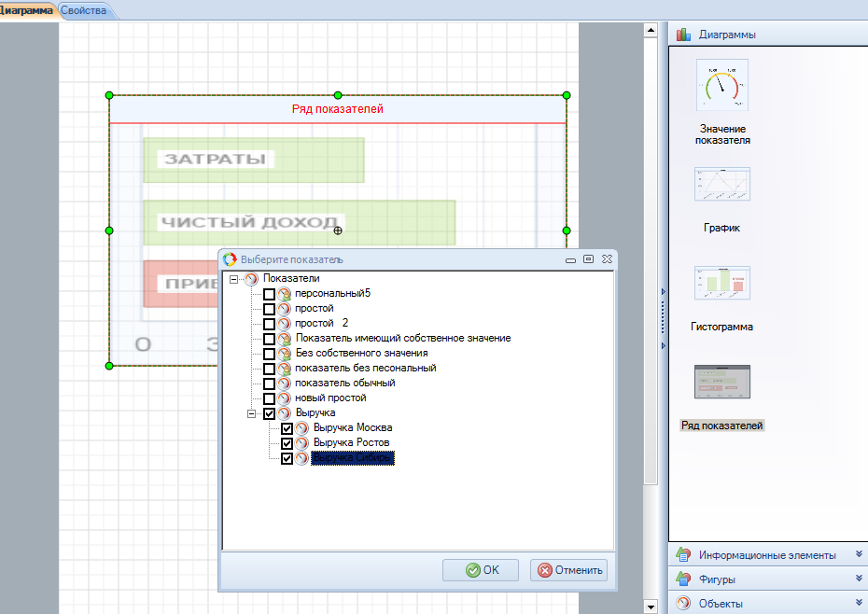Check the персональный5 checkbox
The image size is (868, 614).
(x=270, y=294)
